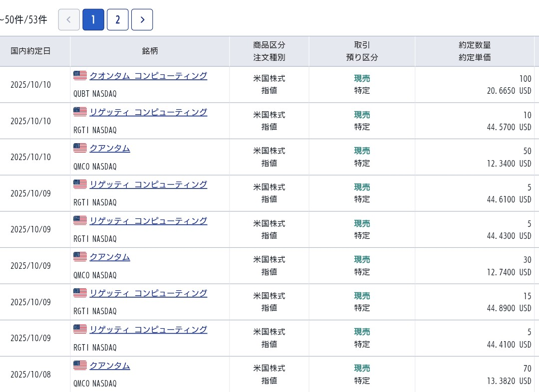
Task: Click US flag icon in QUBT row
Action: 80,75
